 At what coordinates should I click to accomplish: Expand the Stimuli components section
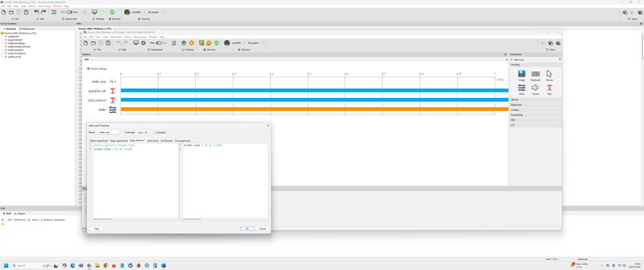536,100
